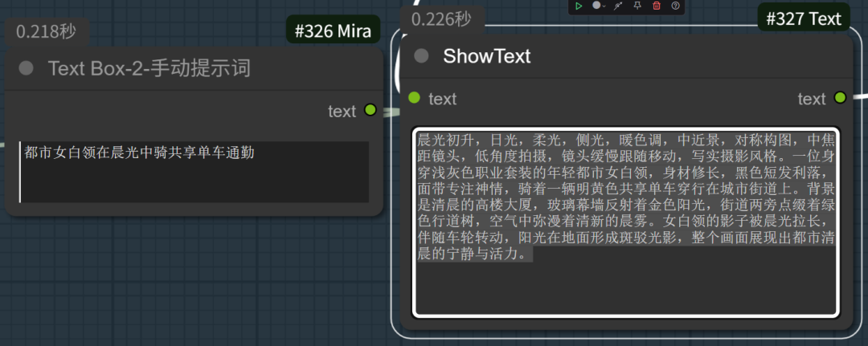Click the text output port on Text Box-2

click(371, 110)
